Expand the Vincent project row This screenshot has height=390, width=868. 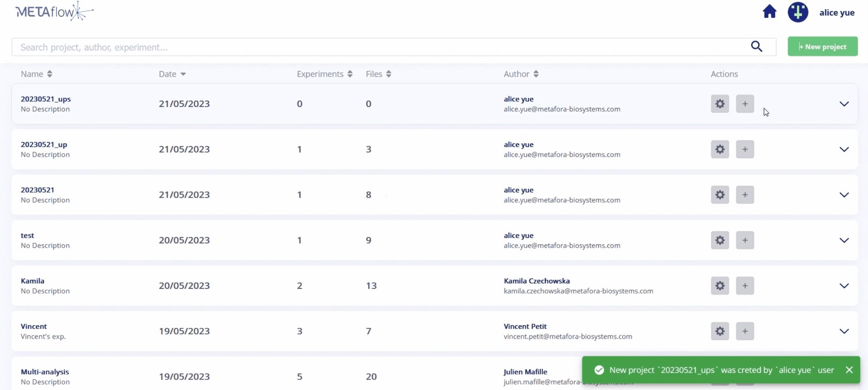pyautogui.click(x=844, y=331)
